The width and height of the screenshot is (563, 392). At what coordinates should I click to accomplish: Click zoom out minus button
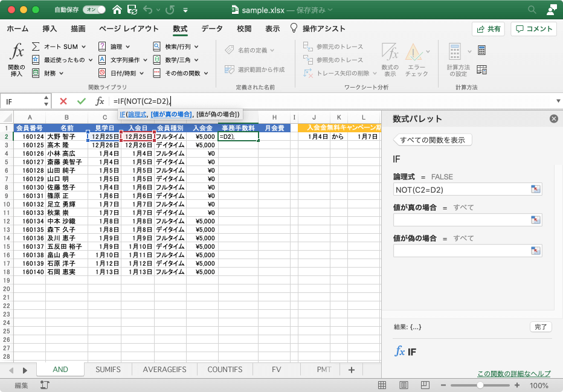443,385
